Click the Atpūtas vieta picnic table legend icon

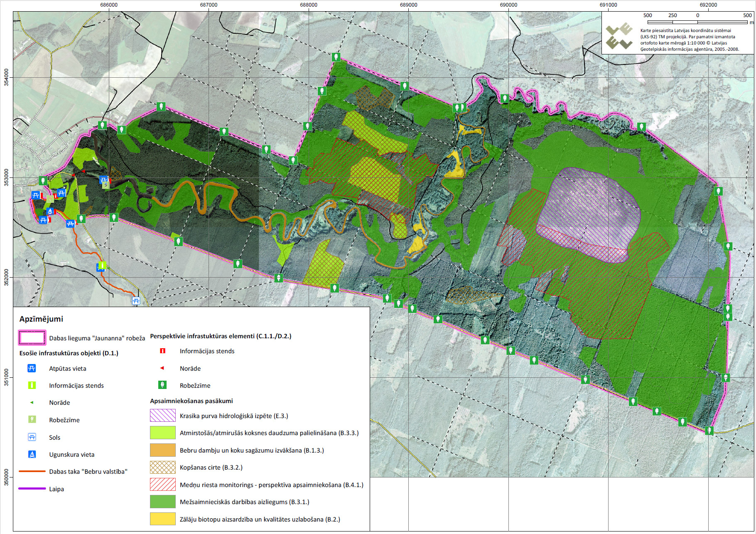tap(32, 368)
